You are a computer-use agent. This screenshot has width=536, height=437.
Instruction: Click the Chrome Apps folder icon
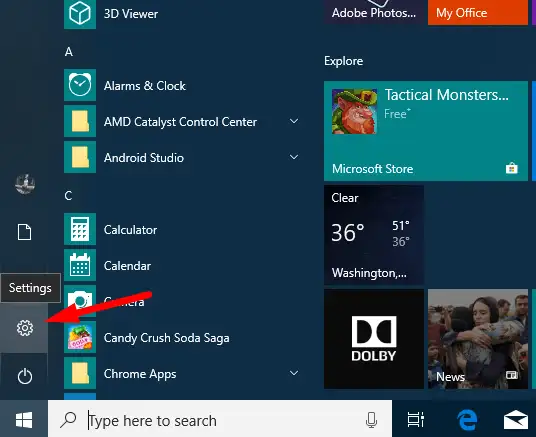80,373
